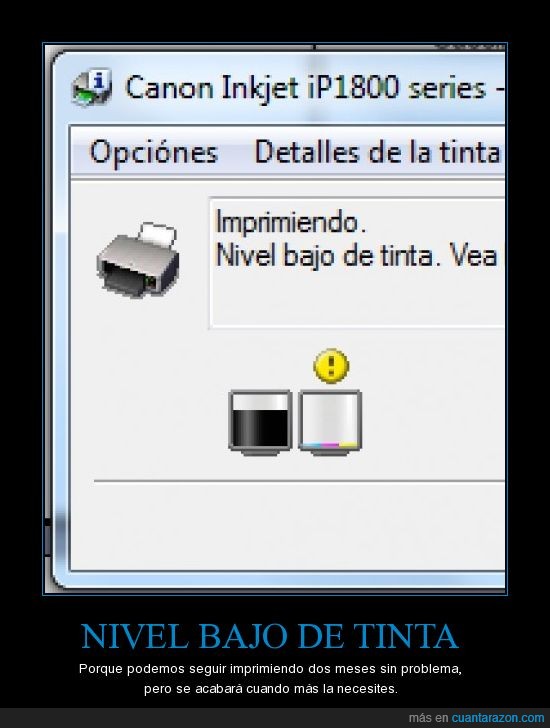
Task: Open the cuantarazon.com link
Action: 498,718
